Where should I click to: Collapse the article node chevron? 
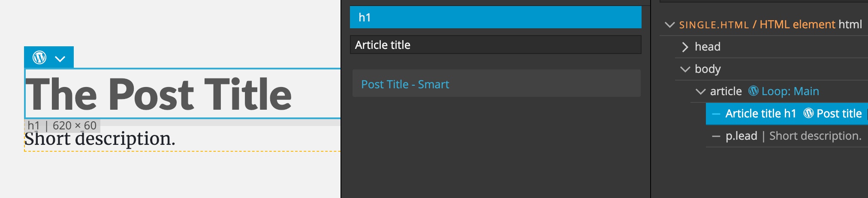[x=700, y=91]
